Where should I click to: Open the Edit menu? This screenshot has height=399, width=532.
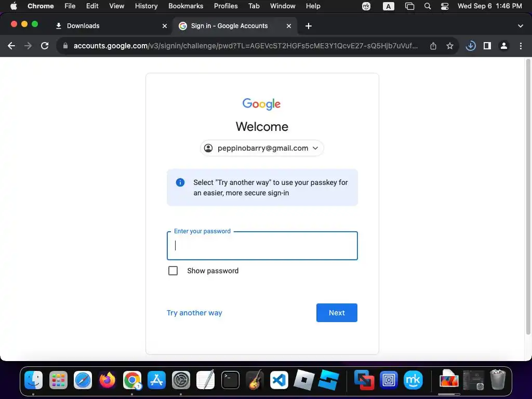tap(92, 6)
